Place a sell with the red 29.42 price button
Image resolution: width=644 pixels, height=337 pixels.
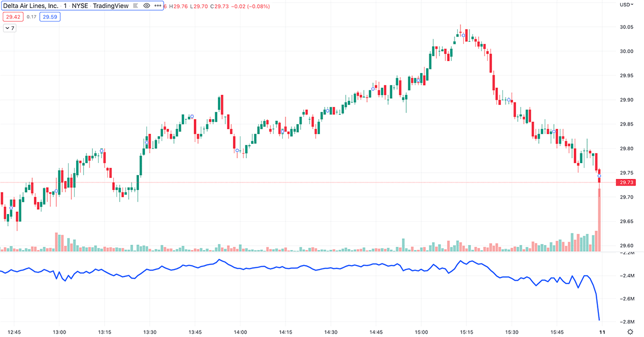pyautogui.click(x=13, y=17)
